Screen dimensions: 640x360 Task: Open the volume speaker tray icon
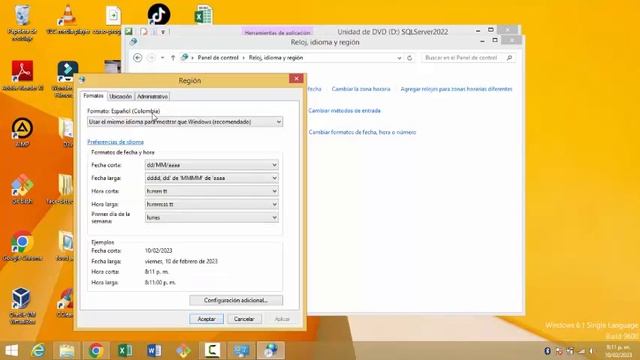(591, 351)
